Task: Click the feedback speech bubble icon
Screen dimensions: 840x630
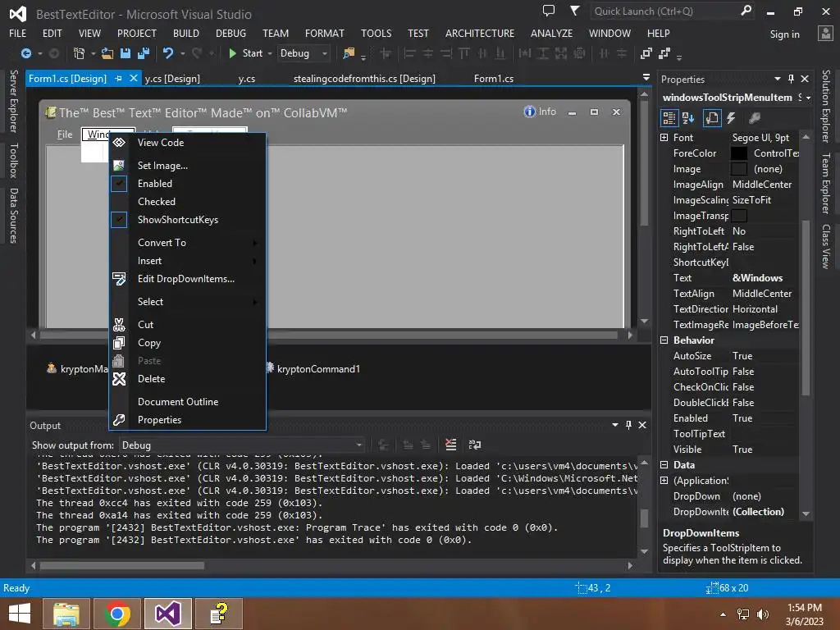Action: [549, 11]
